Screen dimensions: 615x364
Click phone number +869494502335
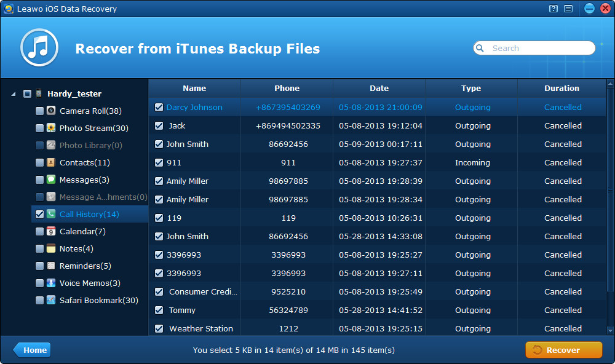coord(288,126)
